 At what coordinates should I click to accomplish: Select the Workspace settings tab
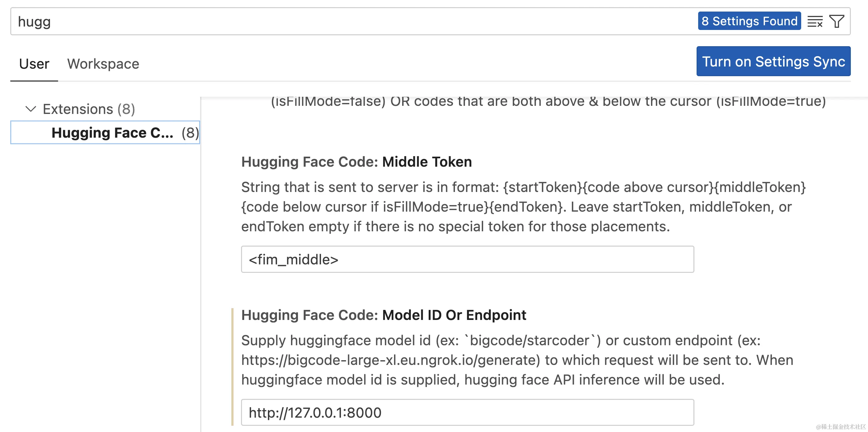[x=103, y=64]
